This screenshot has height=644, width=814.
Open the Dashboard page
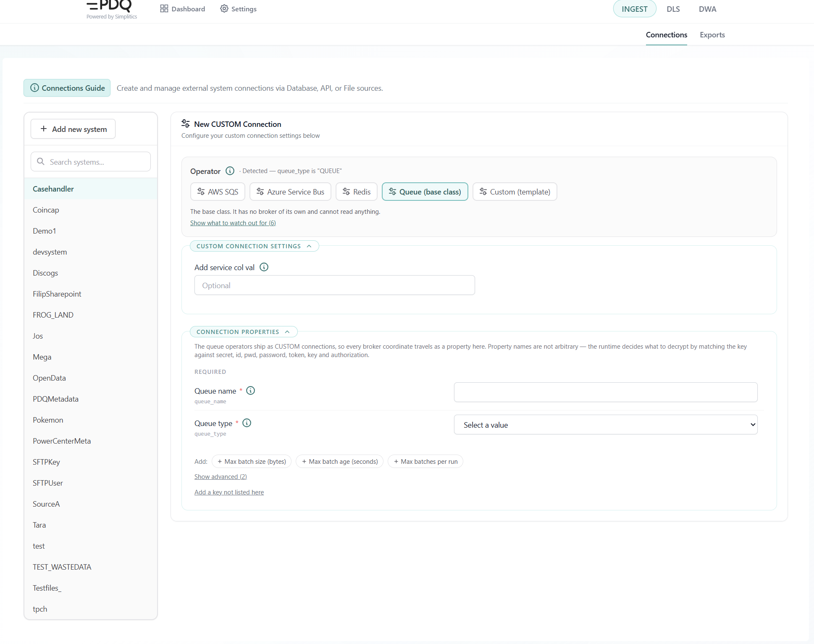pos(183,9)
